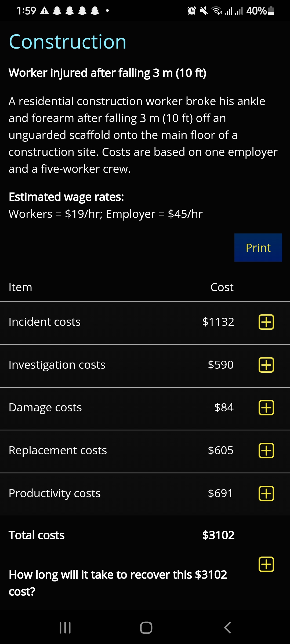Tap the warning triangle notification icon
This screenshot has height=644, width=290.
point(44,11)
